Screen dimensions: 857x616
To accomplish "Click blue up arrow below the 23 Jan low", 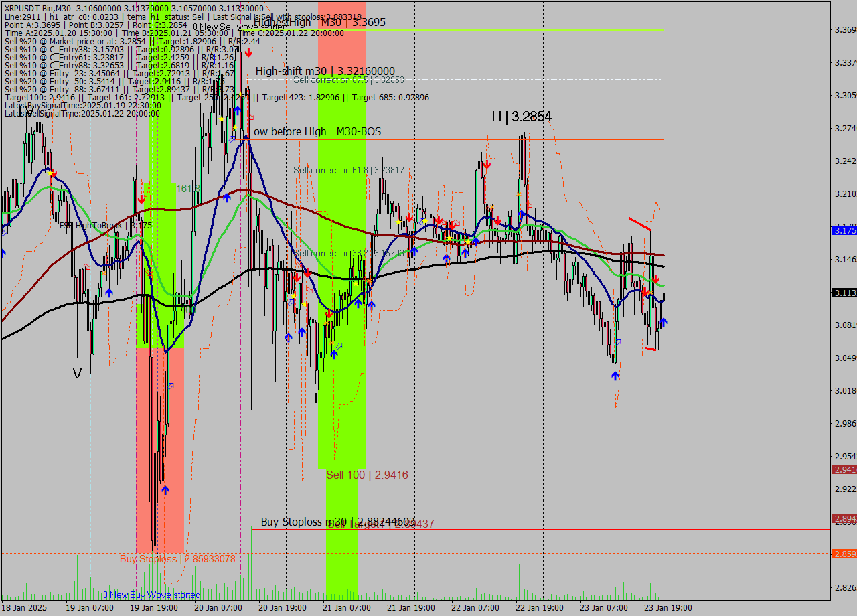I will (615, 375).
